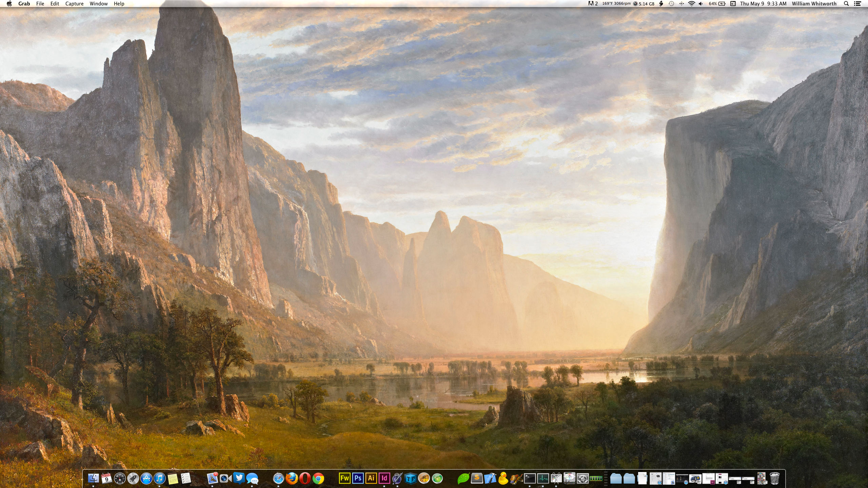868x488 pixels.
Task: Launch iTunes from the Dock
Action: pyautogui.click(x=160, y=478)
